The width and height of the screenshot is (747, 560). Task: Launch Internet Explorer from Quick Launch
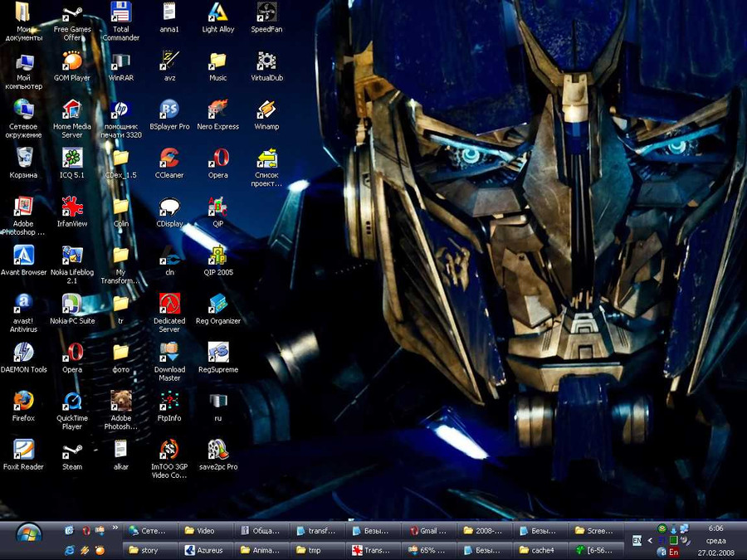70,550
